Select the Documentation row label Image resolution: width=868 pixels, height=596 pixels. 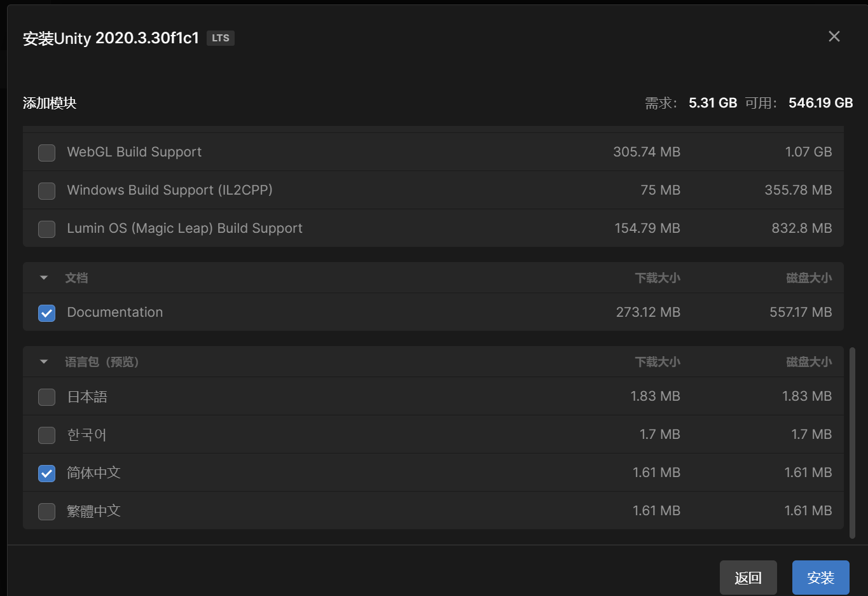tap(115, 312)
